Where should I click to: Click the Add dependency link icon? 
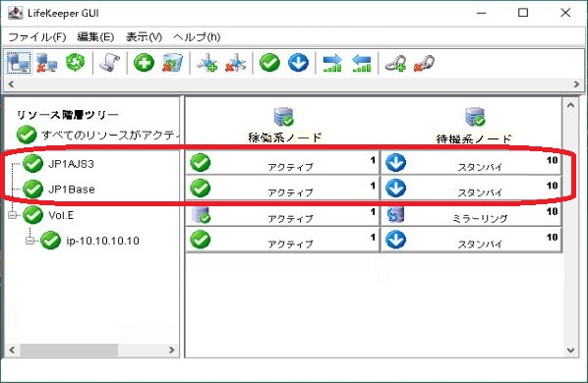(396, 63)
